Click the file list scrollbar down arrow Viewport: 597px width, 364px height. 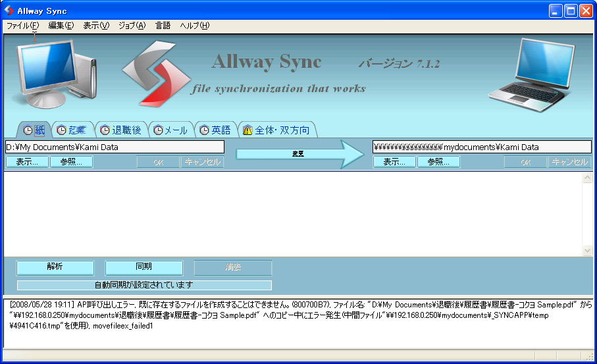tap(587, 251)
